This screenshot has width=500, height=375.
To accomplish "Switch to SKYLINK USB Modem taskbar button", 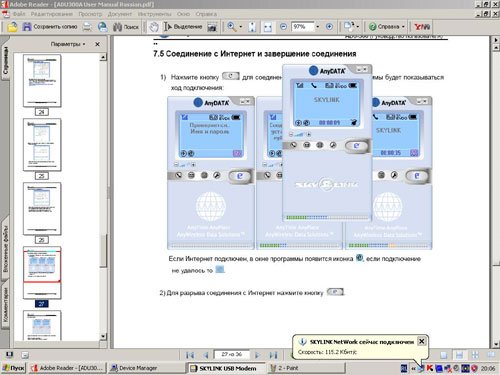I will (227, 368).
